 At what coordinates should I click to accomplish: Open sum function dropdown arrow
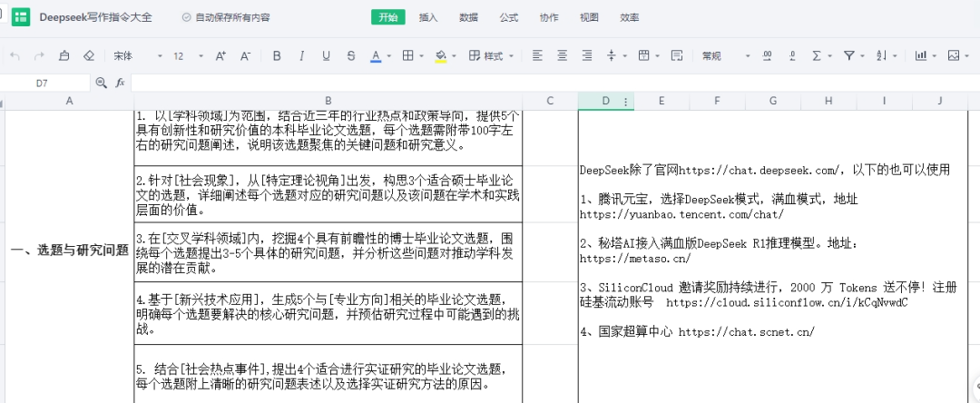(830, 56)
